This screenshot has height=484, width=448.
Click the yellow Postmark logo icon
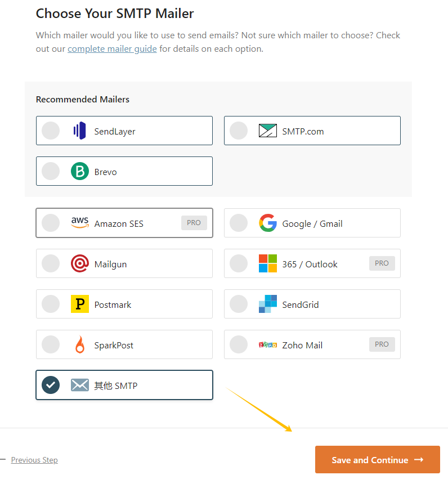pyautogui.click(x=79, y=304)
